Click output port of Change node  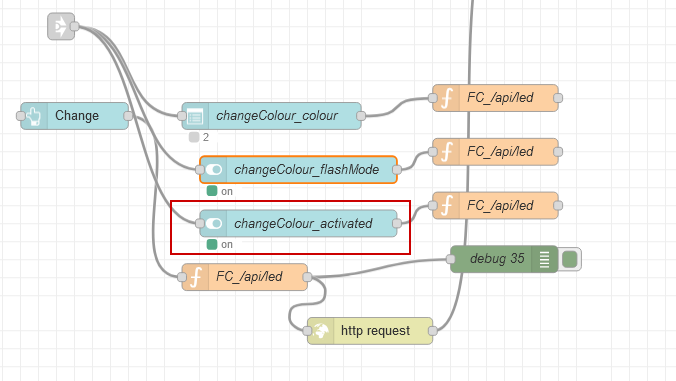tap(128, 116)
